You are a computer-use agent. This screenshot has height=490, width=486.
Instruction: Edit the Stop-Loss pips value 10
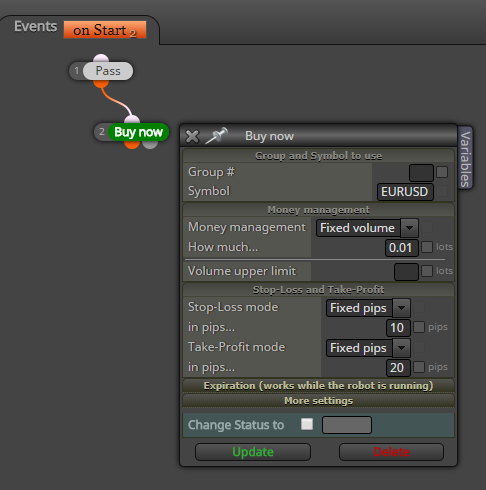[x=398, y=328]
